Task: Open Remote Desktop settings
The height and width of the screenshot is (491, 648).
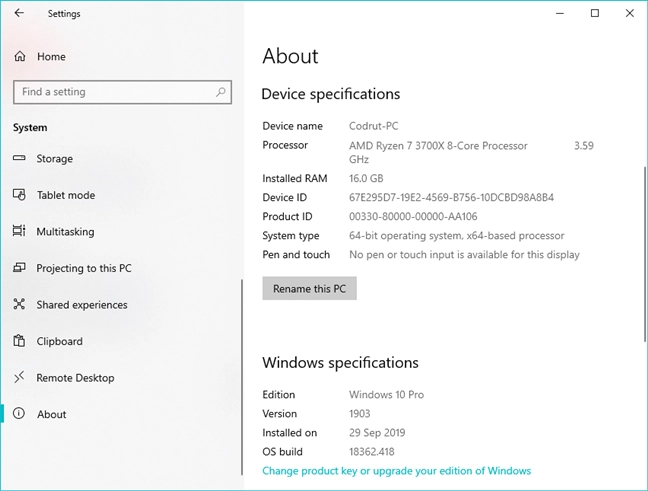Action: pyautogui.click(x=75, y=378)
